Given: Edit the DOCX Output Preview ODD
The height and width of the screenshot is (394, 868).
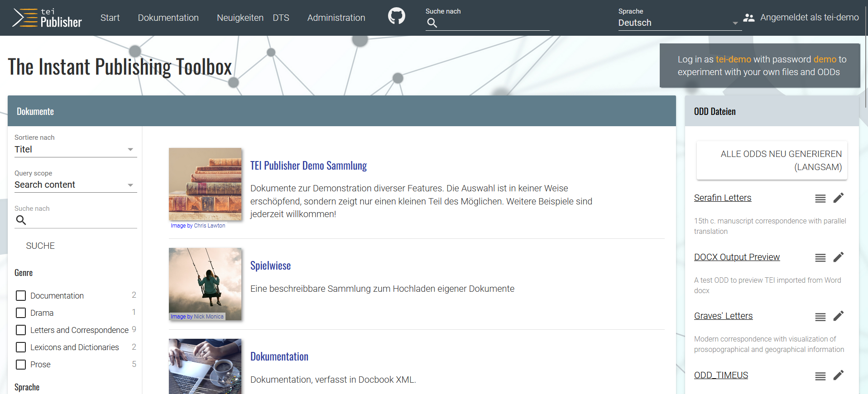Looking at the screenshot, I should (x=838, y=257).
